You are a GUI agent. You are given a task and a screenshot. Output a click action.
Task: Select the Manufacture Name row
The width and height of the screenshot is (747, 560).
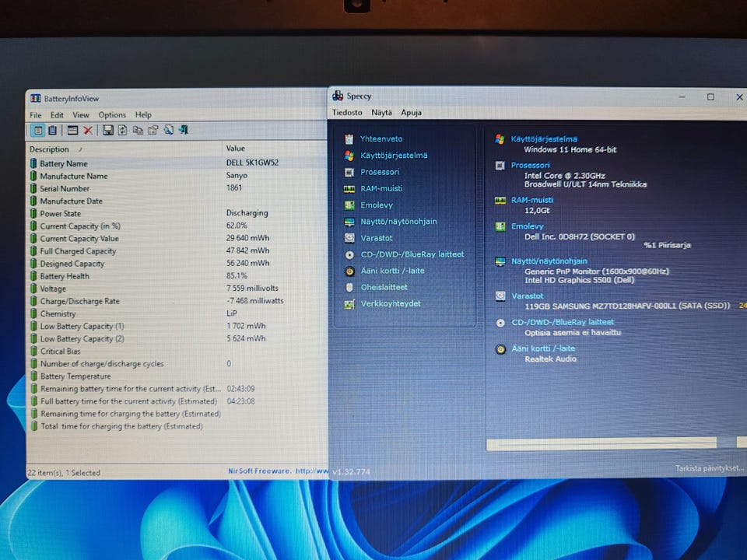coord(177,176)
